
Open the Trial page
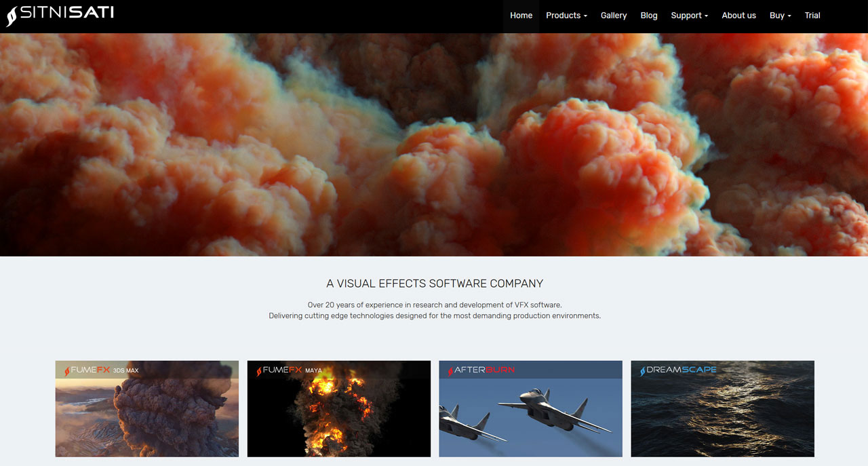812,16
